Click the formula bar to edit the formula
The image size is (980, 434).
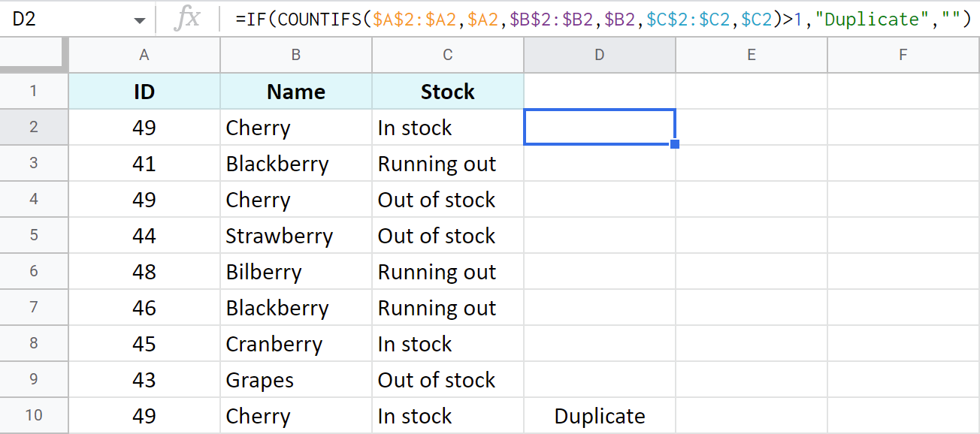pos(526,20)
